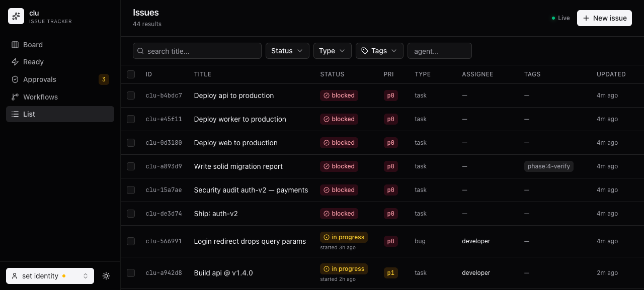Open the Board view
This screenshot has height=290, width=644.
click(x=60, y=45)
